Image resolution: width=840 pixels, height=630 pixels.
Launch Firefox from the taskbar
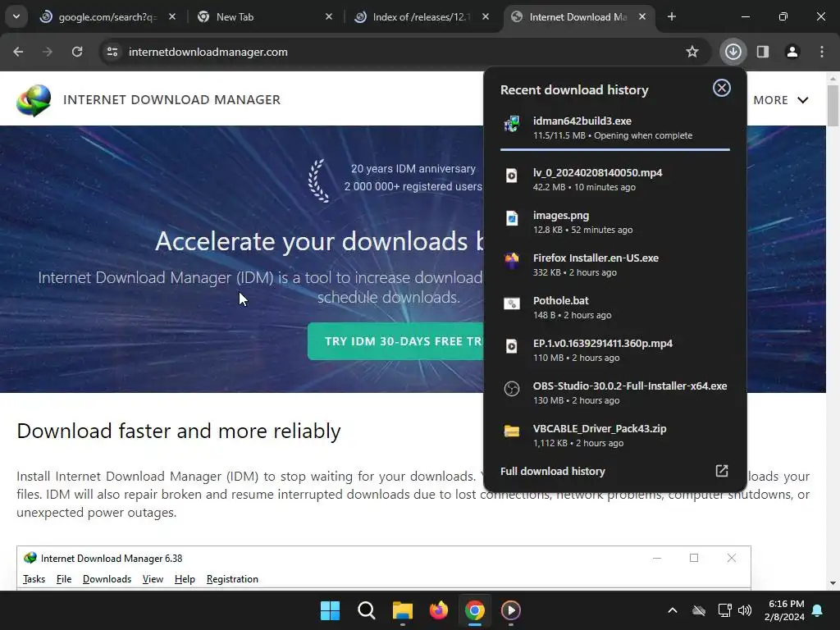click(x=439, y=610)
